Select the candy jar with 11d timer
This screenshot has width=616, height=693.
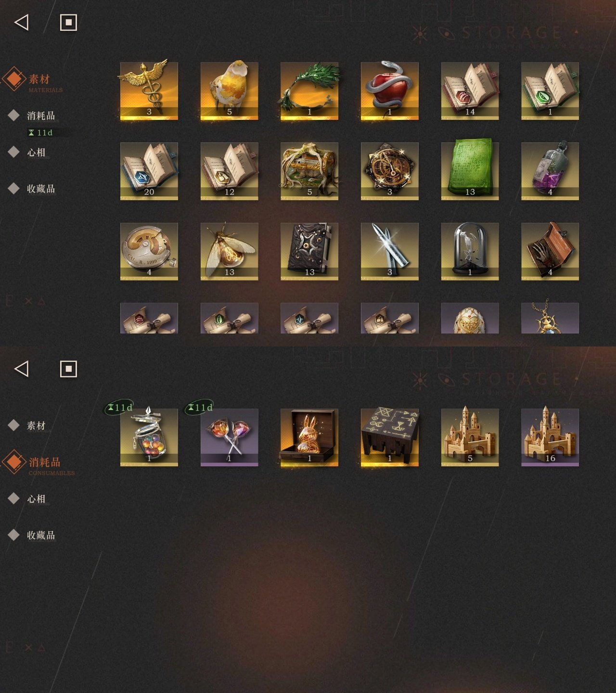coord(149,437)
